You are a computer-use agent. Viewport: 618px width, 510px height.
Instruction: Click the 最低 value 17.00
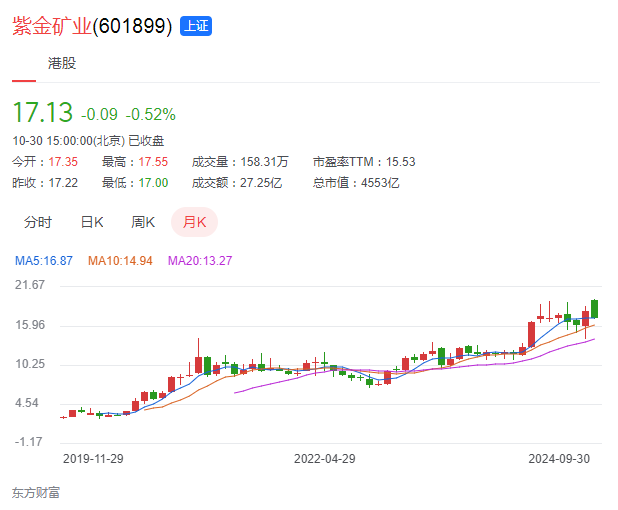[153, 183]
